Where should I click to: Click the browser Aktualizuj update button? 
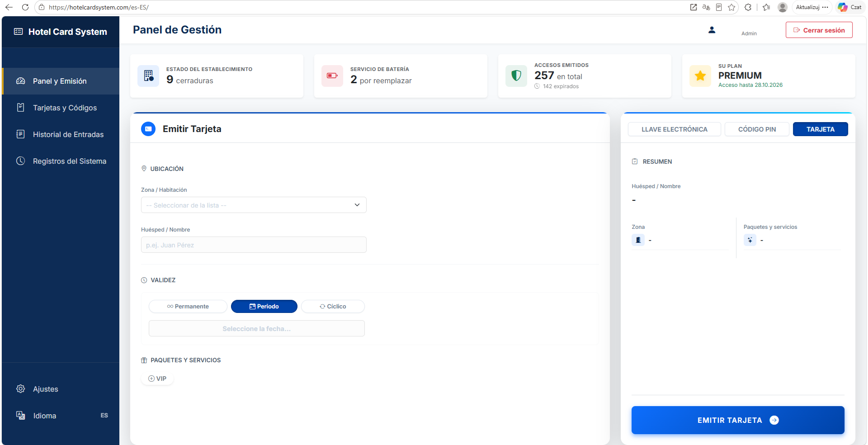click(812, 7)
